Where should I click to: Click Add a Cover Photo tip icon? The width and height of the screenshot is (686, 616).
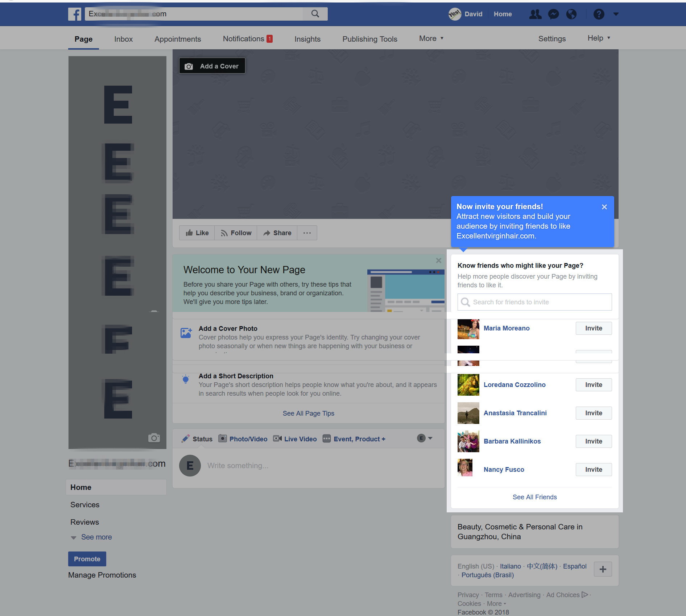click(x=186, y=333)
